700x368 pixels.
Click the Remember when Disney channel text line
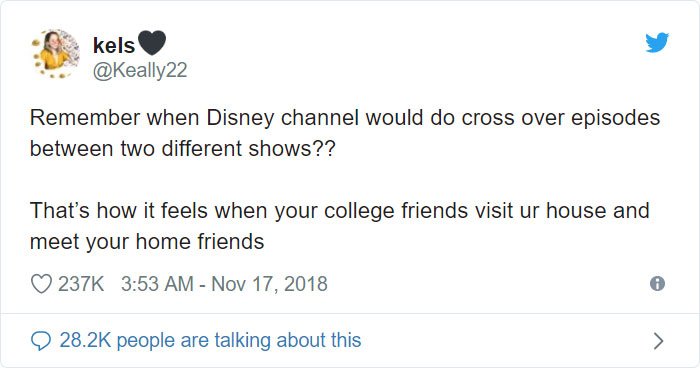coord(345,118)
